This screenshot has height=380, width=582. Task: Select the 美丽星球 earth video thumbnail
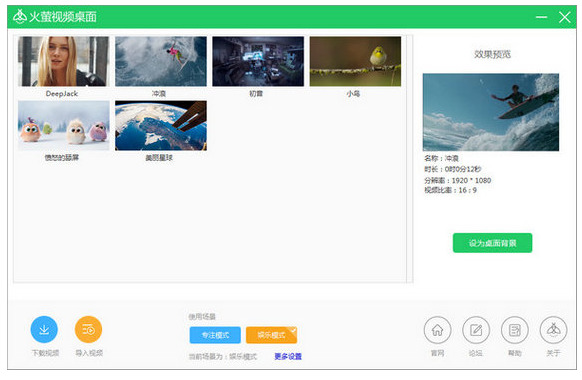161,125
